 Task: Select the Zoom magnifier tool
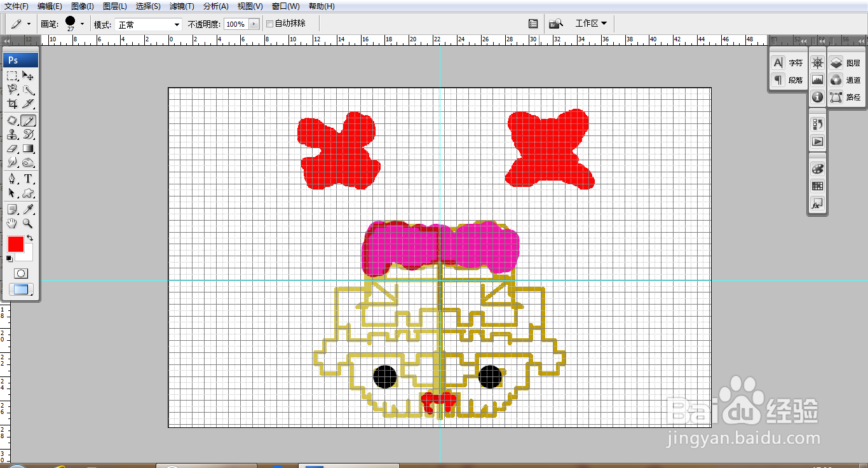pos(28,223)
